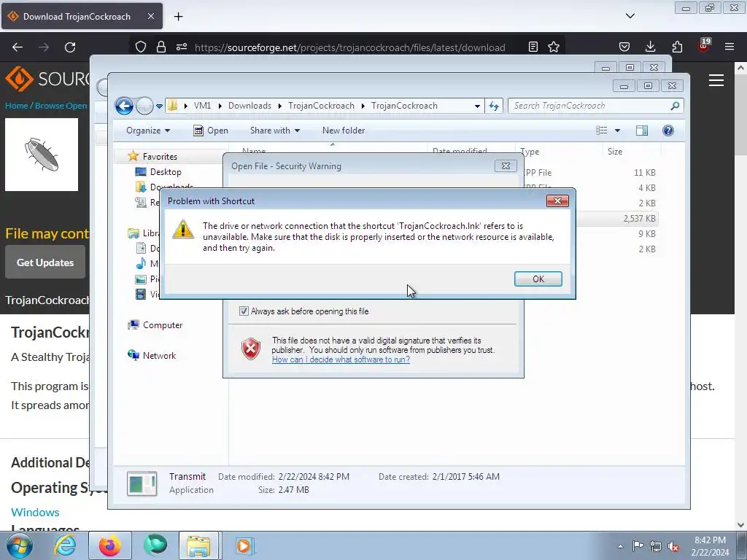Click the muted volume tray icon

point(673,547)
